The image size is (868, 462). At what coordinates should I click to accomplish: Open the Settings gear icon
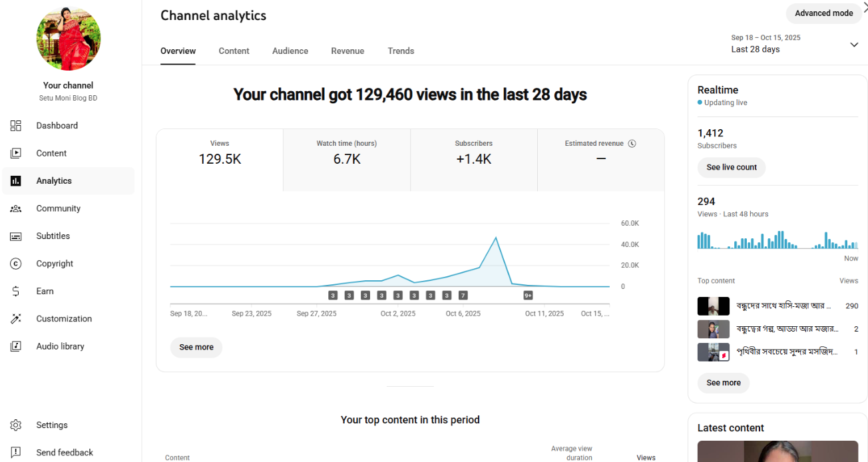tap(15, 425)
